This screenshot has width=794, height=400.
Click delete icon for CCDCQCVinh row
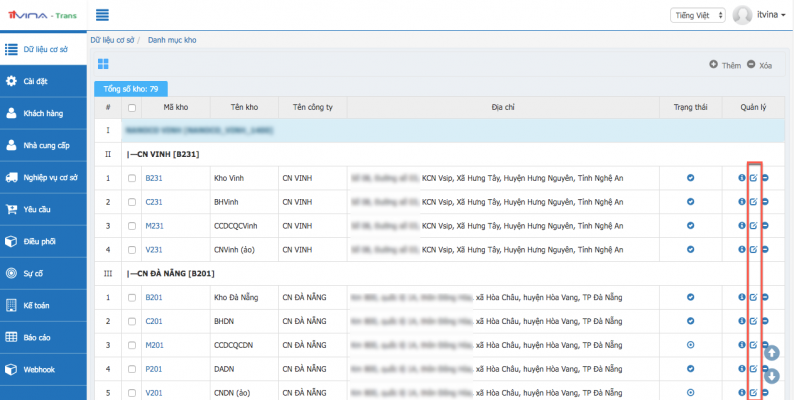point(765,226)
